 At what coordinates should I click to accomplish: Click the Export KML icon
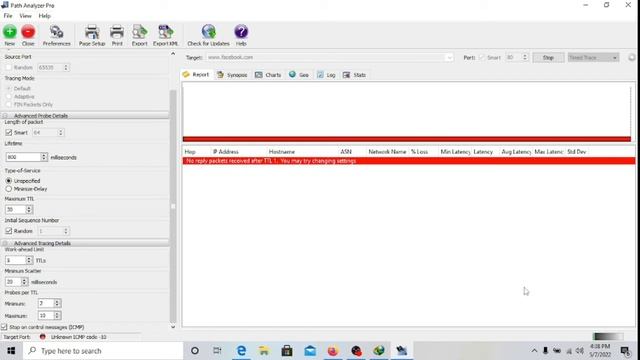click(x=165, y=36)
